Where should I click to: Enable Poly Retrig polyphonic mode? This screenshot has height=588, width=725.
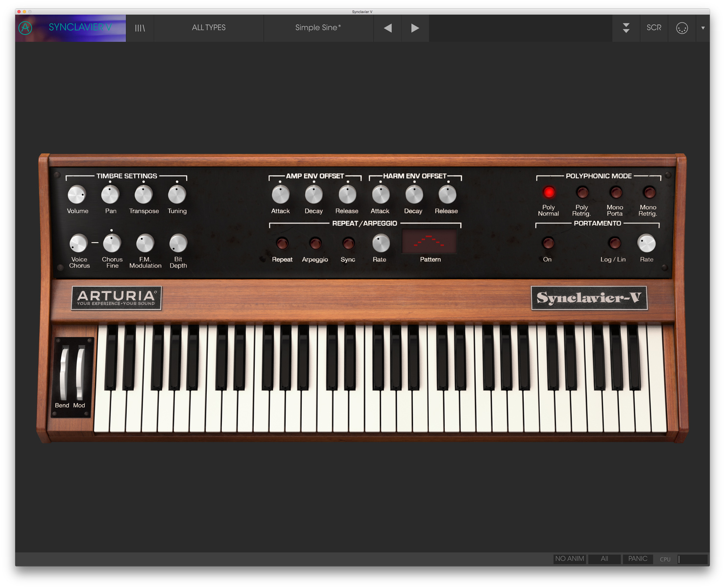581,192
